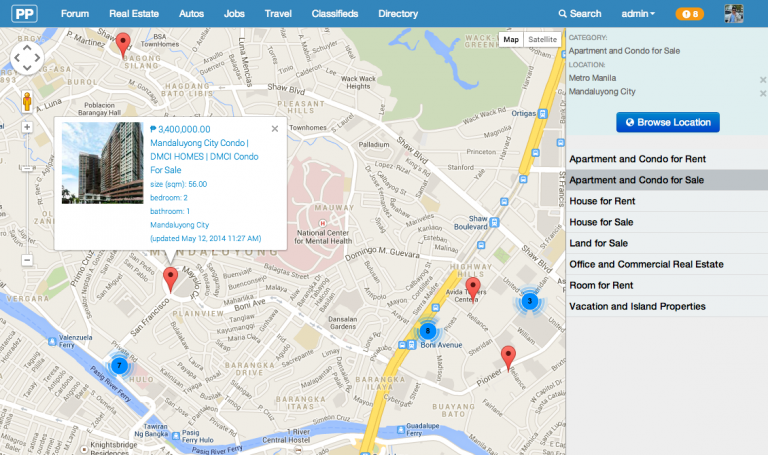Open the Mandaluyong City Condo DMCI listing title

coord(204,156)
